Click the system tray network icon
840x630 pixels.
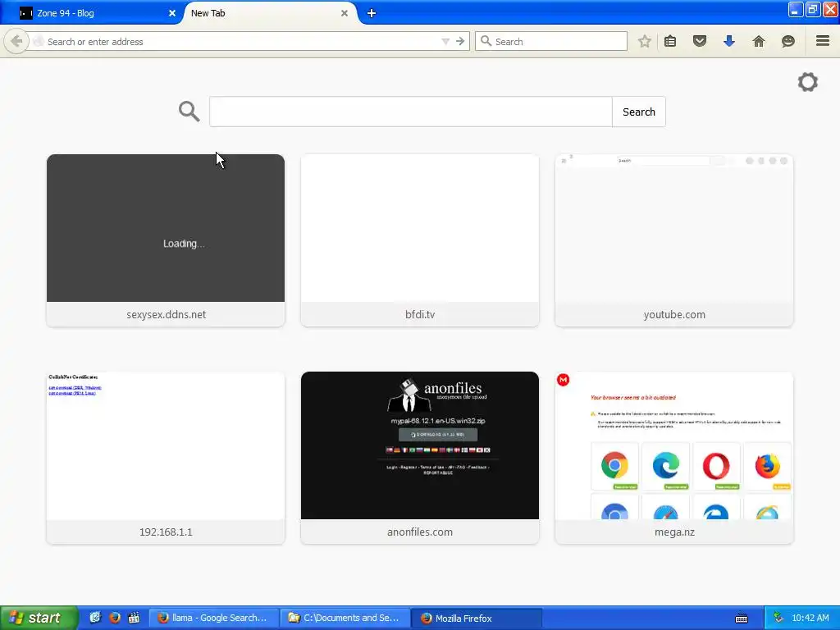click(778, 618)
